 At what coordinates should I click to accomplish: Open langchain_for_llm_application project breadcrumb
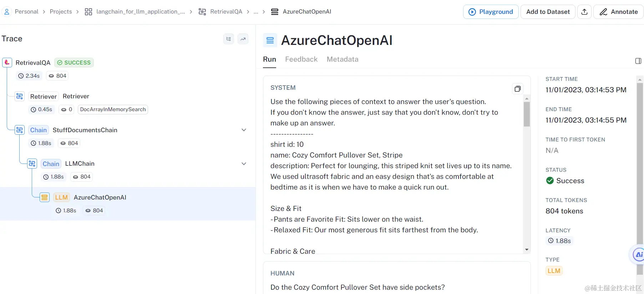point(141,12)
